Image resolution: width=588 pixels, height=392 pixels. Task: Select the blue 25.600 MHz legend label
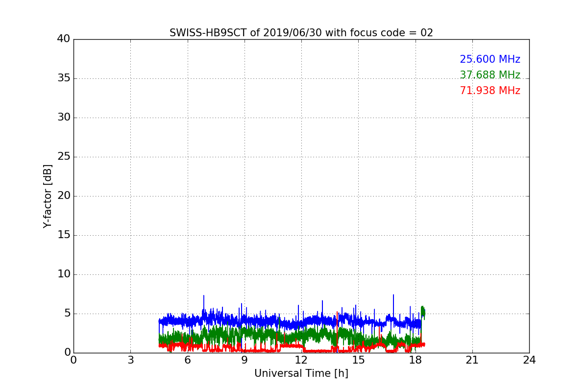(490, 59)
